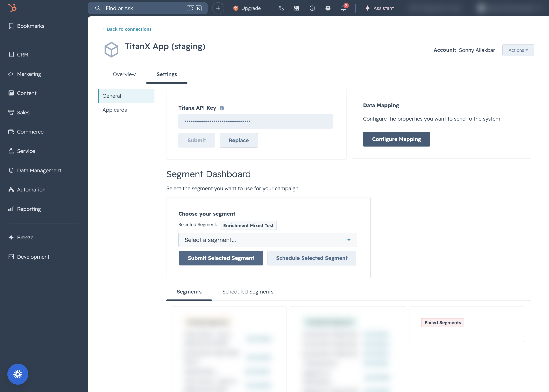The image size is (549, 392).
Task: Open Automation in the sidebar
Action: pos(27,190)
